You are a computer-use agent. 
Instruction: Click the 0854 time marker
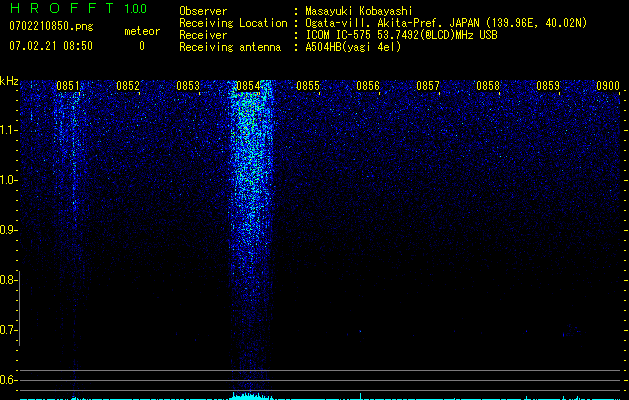pos(248,86)
